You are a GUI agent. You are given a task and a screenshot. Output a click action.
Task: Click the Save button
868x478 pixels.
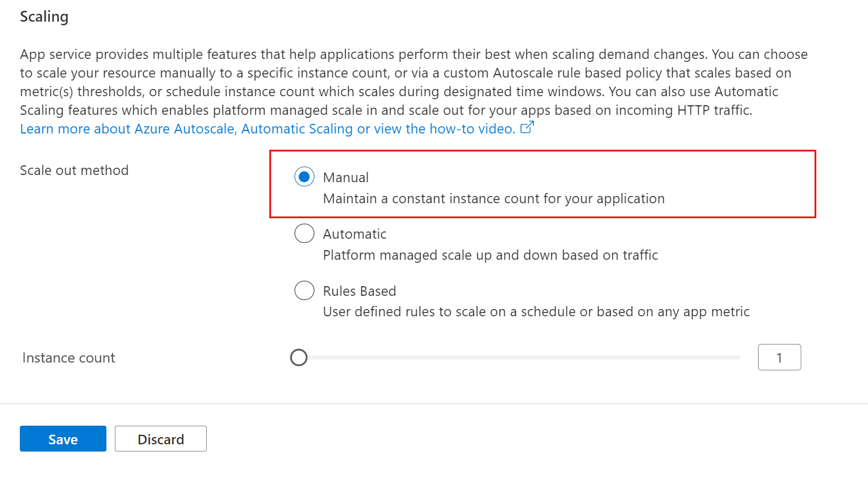click(63, 439)
